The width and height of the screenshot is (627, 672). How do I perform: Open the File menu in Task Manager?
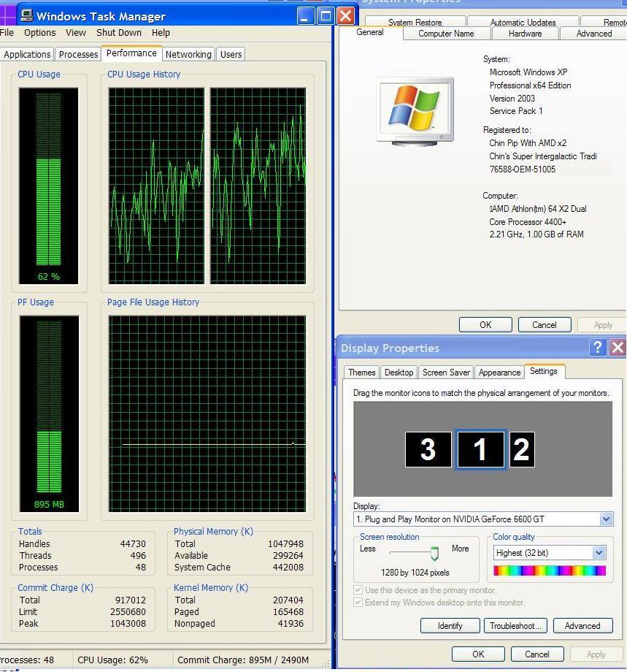(7, 33)
